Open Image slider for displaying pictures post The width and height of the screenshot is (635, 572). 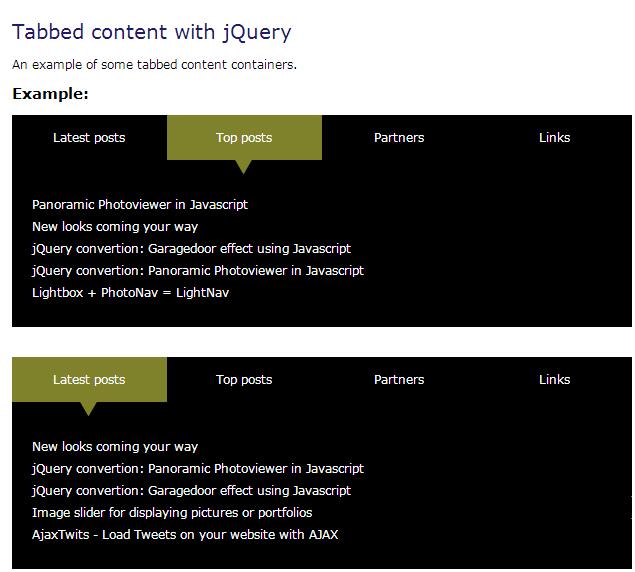point(172,512)
